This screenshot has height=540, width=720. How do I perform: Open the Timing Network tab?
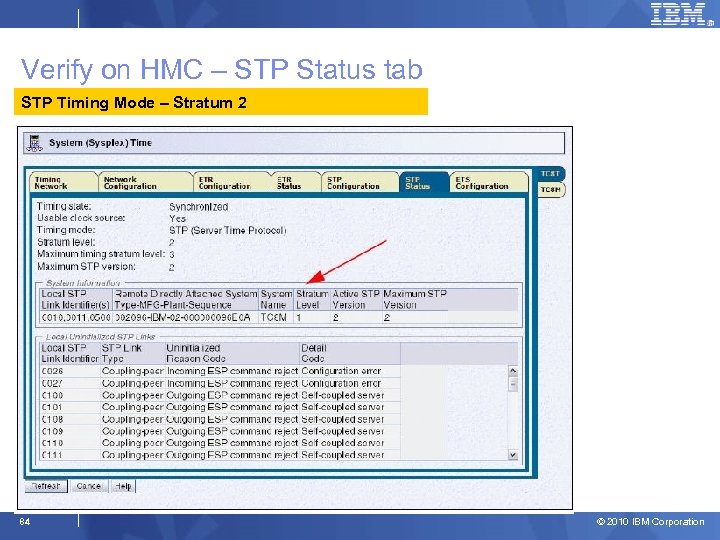(63, 182)
